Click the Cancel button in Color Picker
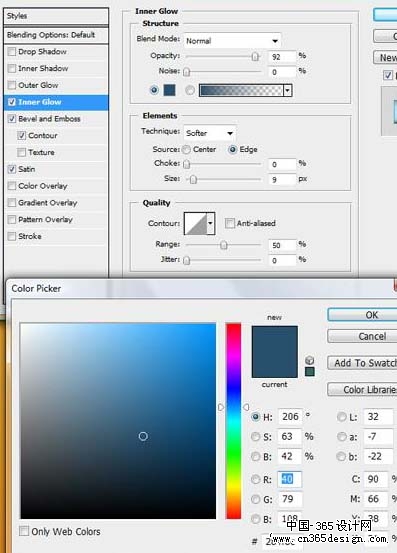Image resolution: width=397 pixels, height=553 pixels. point(362,336)
